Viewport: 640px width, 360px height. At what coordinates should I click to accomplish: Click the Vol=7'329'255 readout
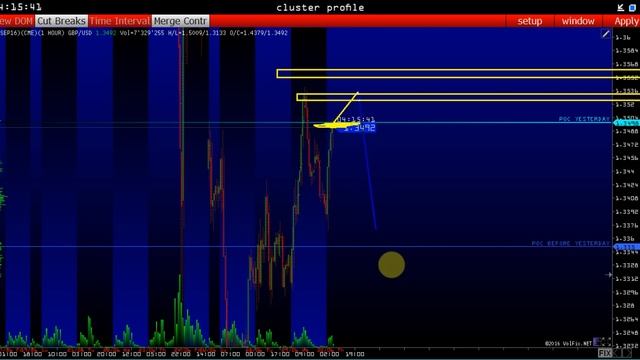142,33
